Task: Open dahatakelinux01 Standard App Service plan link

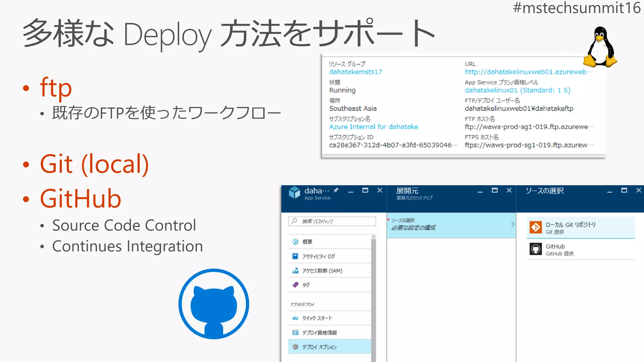Action: [518, 90]
